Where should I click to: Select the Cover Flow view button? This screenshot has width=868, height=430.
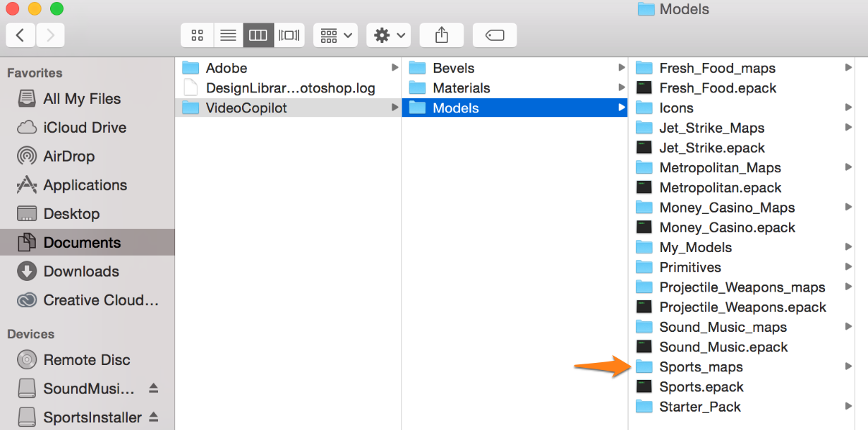[x=289, y=35]
